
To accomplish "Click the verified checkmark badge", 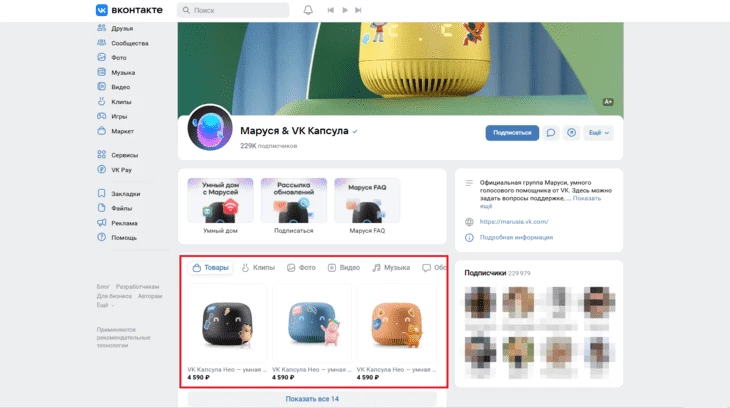I will (x=355, y=131).
